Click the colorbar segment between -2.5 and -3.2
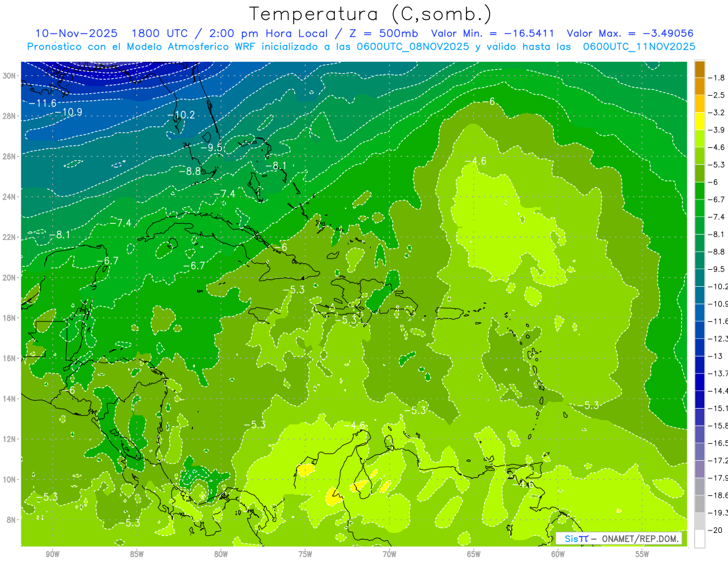728x562 pixels. (x=699, y=104)
